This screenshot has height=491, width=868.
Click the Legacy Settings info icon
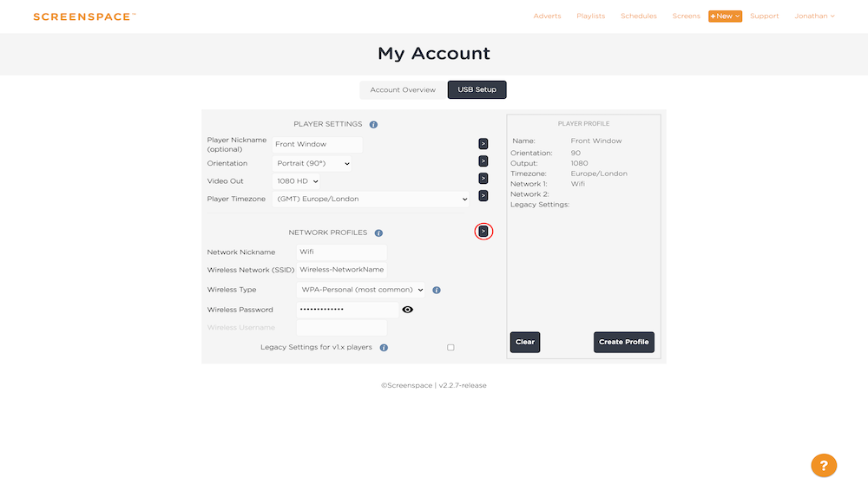[x=384, y=348]
